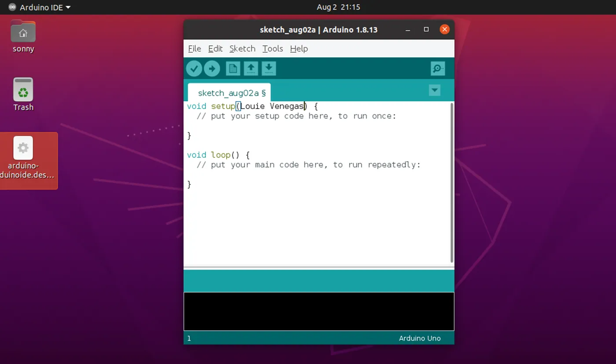Screen dimensions: 616x364
Task: Open the File menu
Action: coord(194,49)
